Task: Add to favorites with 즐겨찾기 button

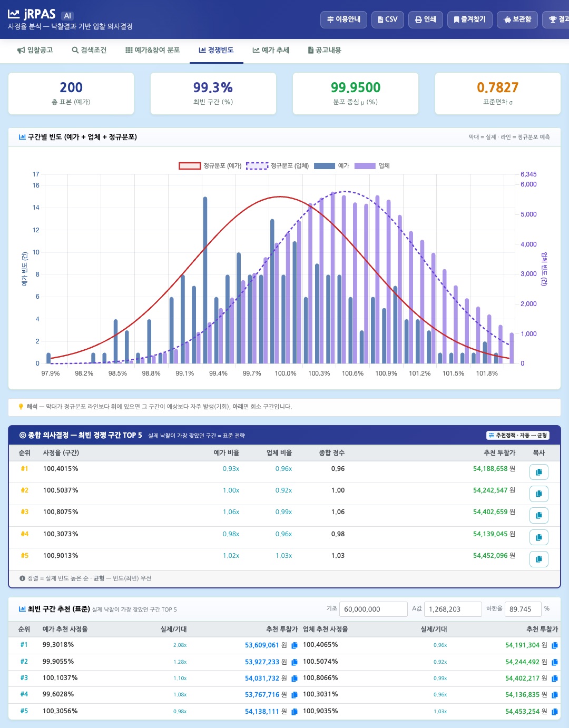Action: pyautogui.click(x=470, y=19)
